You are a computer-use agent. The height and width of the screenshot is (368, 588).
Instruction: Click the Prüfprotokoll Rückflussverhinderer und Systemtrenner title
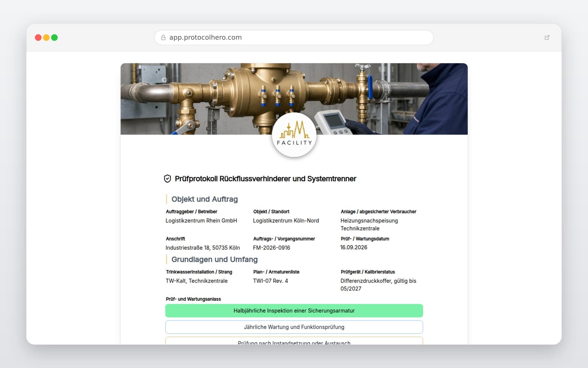click(x=265, y=179)
